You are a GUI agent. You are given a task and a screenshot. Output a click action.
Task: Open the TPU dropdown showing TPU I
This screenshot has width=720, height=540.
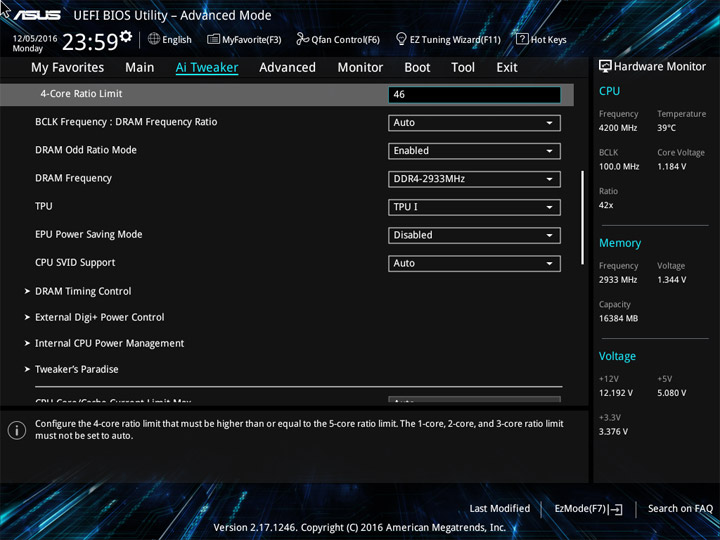pos(474,207)
